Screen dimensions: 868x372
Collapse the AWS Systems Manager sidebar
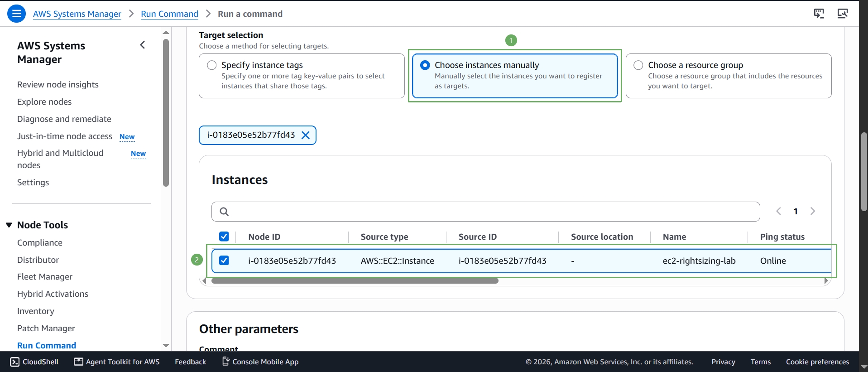143,45
